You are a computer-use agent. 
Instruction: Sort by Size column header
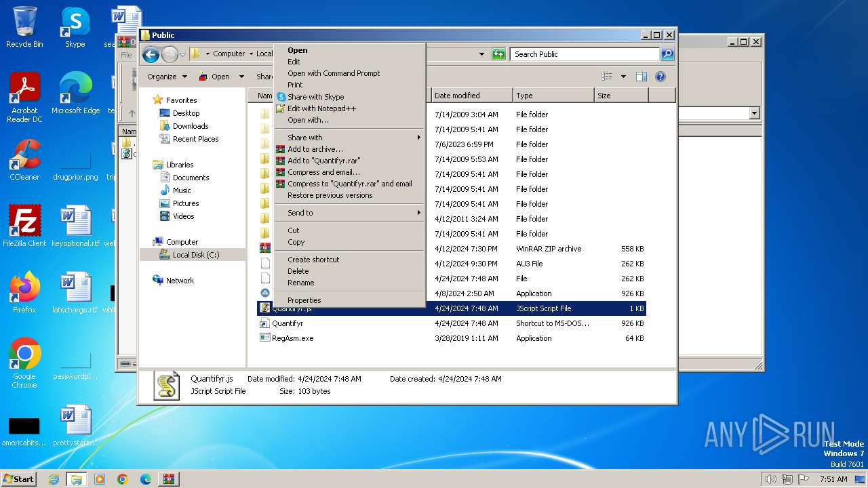point(621,96)
